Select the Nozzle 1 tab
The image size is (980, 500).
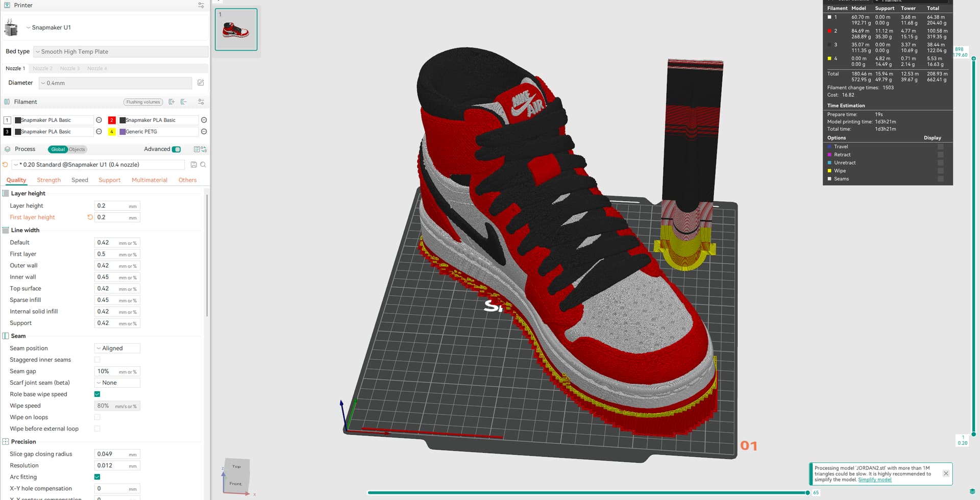coord(15,68)
